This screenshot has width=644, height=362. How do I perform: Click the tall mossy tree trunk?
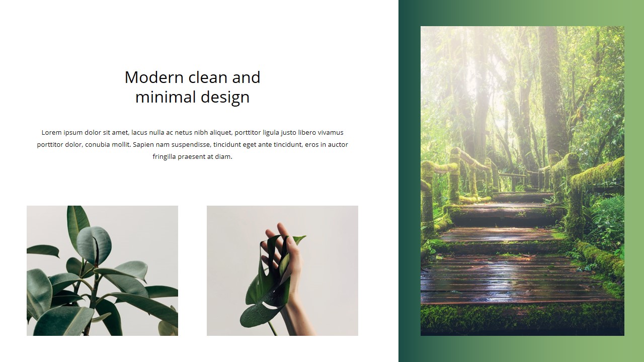coord(552,90)
